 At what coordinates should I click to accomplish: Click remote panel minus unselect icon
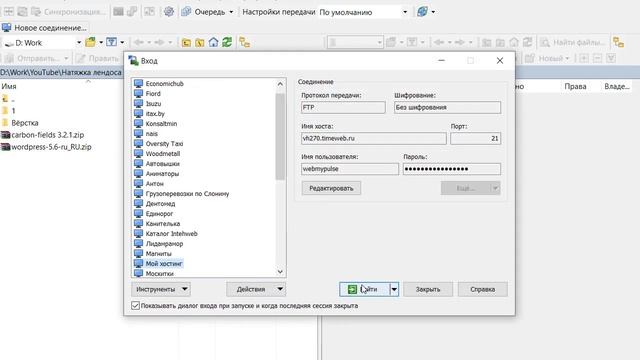[597, 58]
